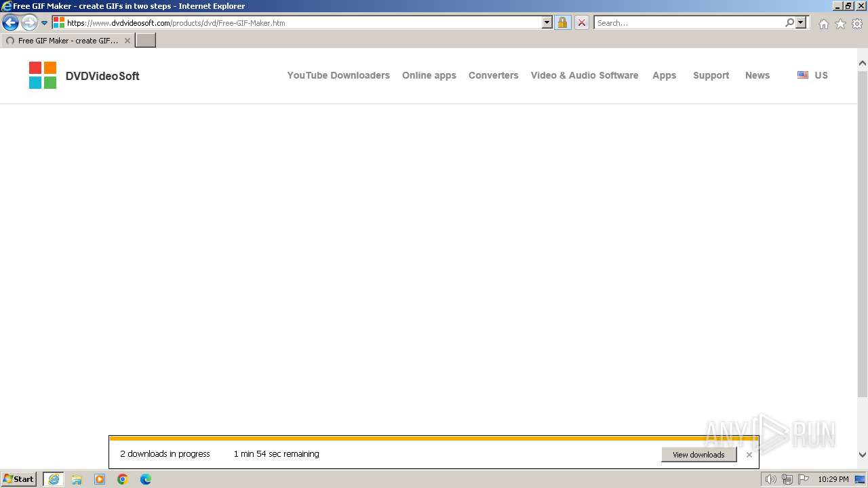Click the orange download progress bar

tap(434, 439)
